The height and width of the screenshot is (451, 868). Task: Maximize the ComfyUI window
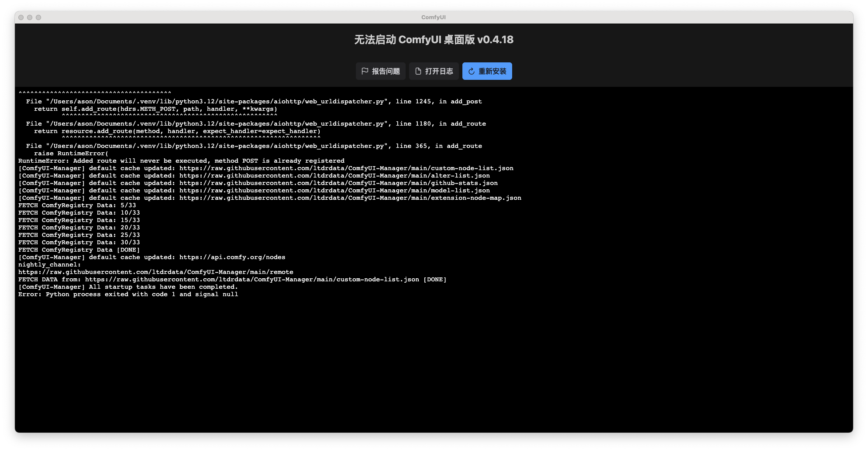pyautogui.click(x=38, y=17)
